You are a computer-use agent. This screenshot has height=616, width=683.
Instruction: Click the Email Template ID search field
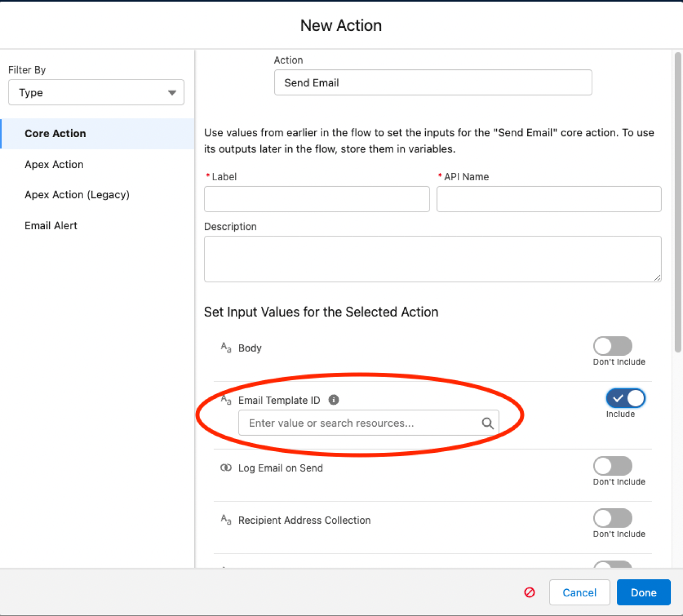tap(369, 423)
